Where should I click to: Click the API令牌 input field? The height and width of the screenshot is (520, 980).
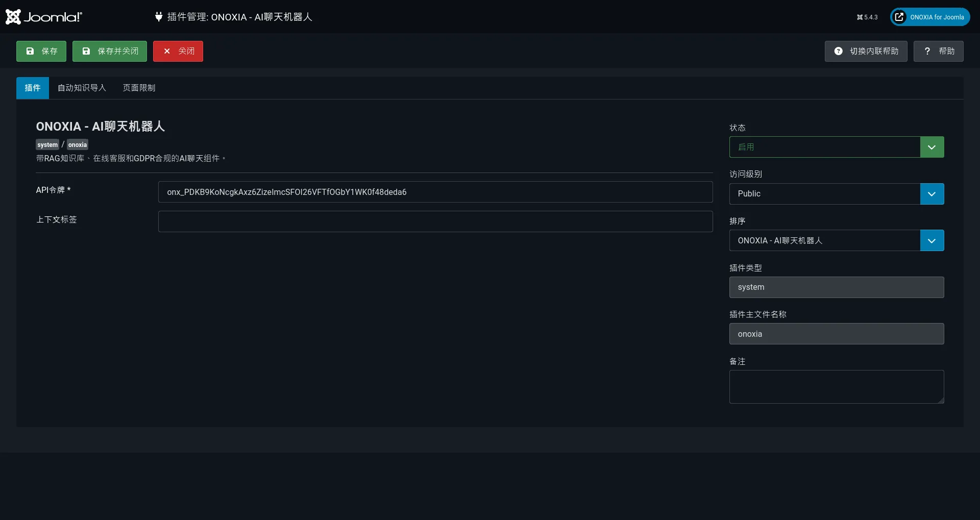(x=435, y=192)
